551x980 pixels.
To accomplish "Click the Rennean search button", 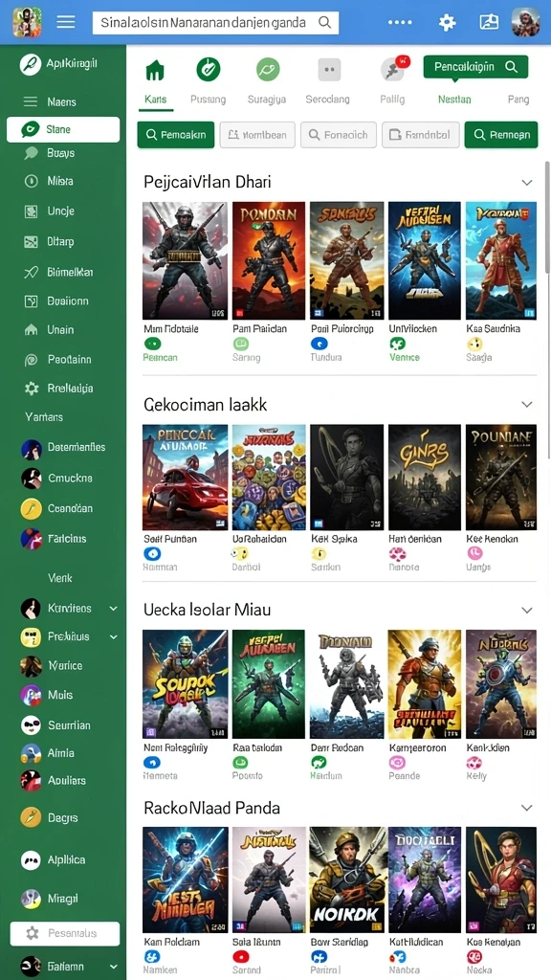I will coord(501,134).
